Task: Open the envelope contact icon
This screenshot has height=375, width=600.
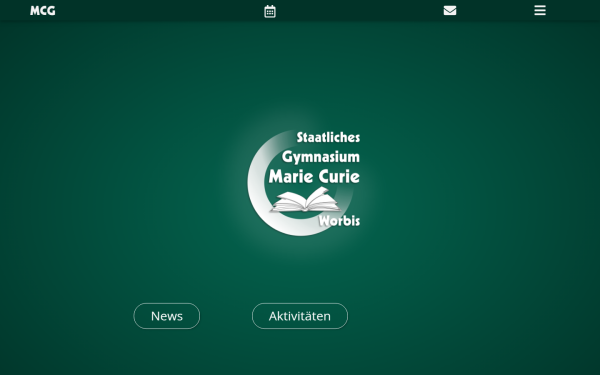Action: coord(450,11)
